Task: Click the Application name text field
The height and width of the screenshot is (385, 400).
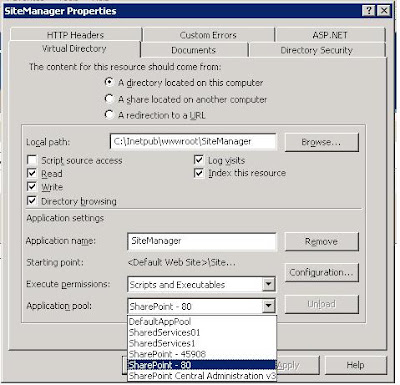Action: coord(202,241)
